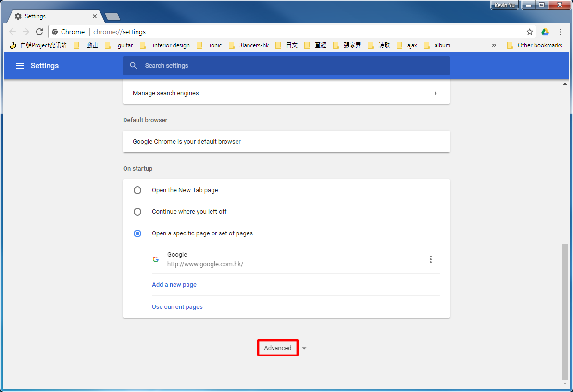Click the browser forward arrow
Screen dimensions: 573x392
click(x=26, y=32)
